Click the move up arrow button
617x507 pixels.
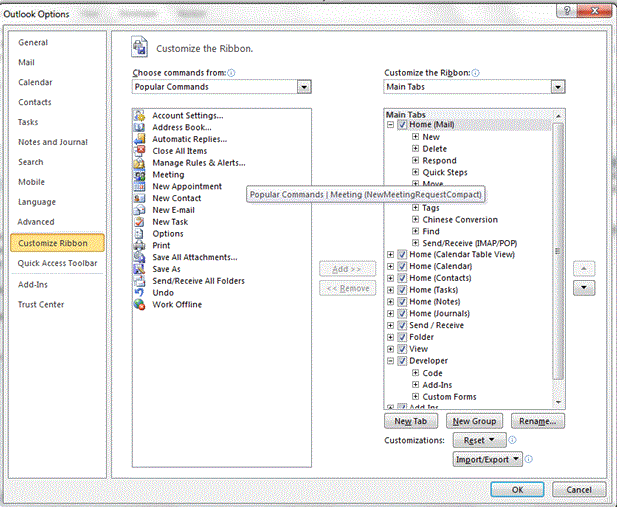584,269
